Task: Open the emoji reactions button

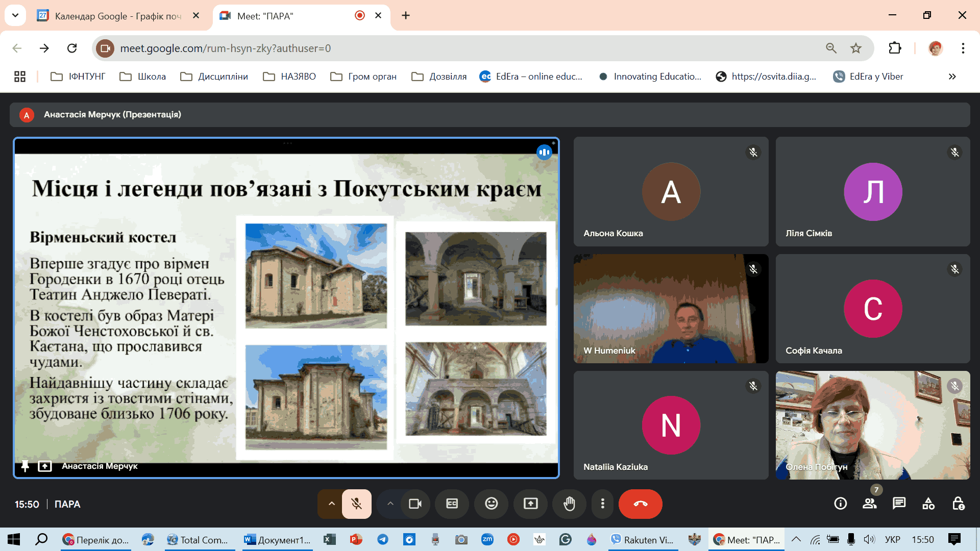Action: [x=491, y=504]
